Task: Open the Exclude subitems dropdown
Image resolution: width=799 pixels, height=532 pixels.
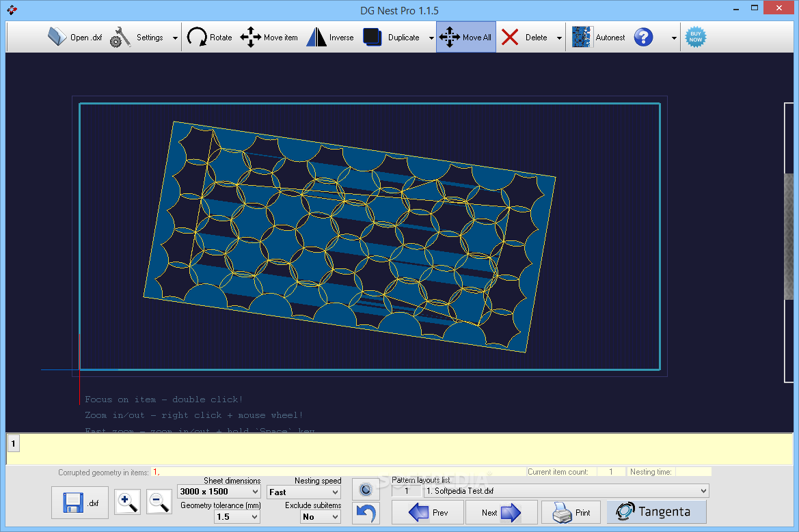Action: [321, 517]
